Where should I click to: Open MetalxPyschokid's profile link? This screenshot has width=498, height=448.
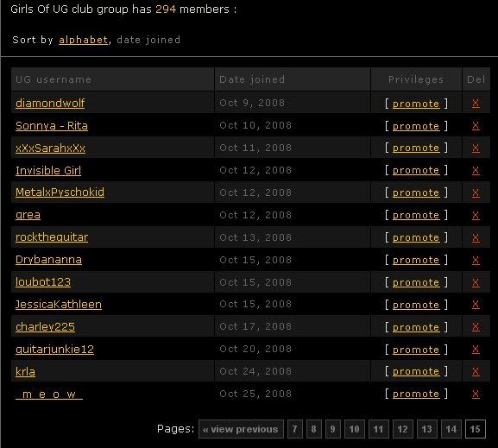(60, 192)
